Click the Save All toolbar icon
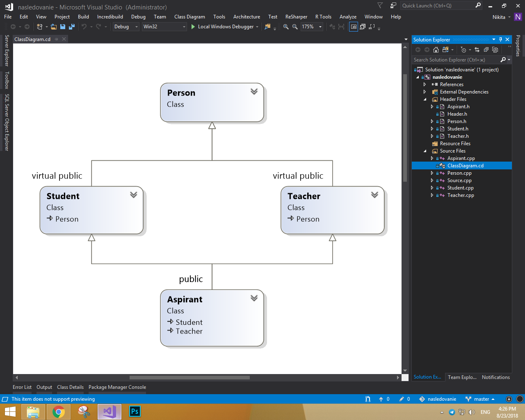The width and height of the screenshot is (525, 420). click(72, 27)
